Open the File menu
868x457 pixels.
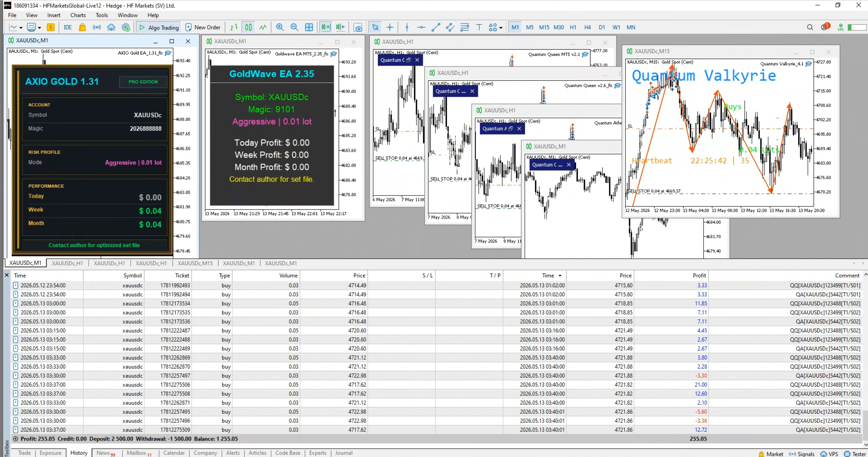coord(12,15)
